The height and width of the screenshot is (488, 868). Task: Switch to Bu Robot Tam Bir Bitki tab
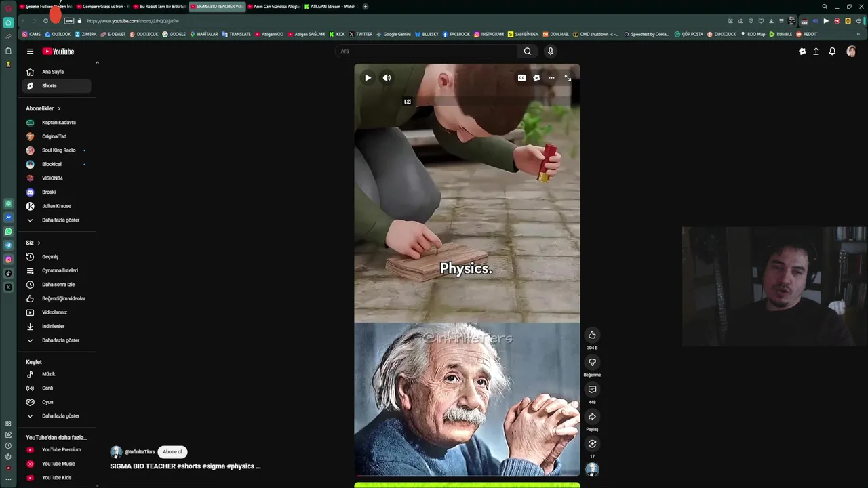point(159,6)
